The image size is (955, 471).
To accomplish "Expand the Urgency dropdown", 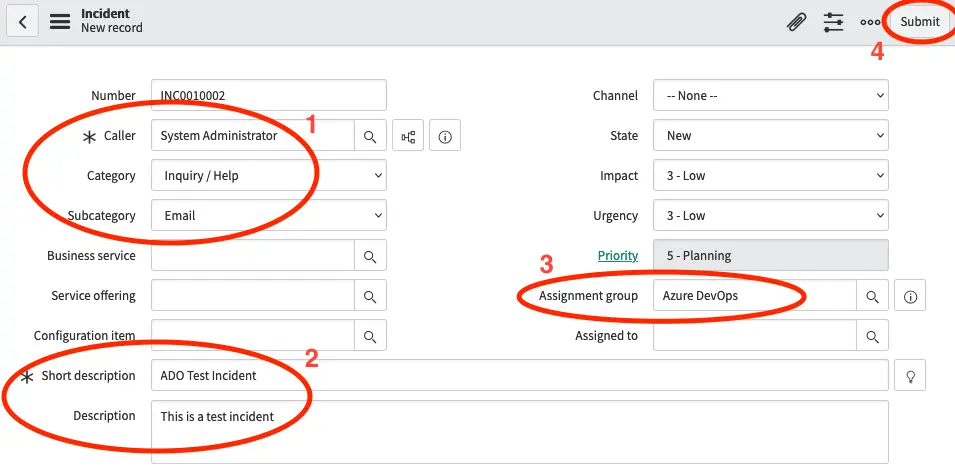I will (x=770, y=216).
